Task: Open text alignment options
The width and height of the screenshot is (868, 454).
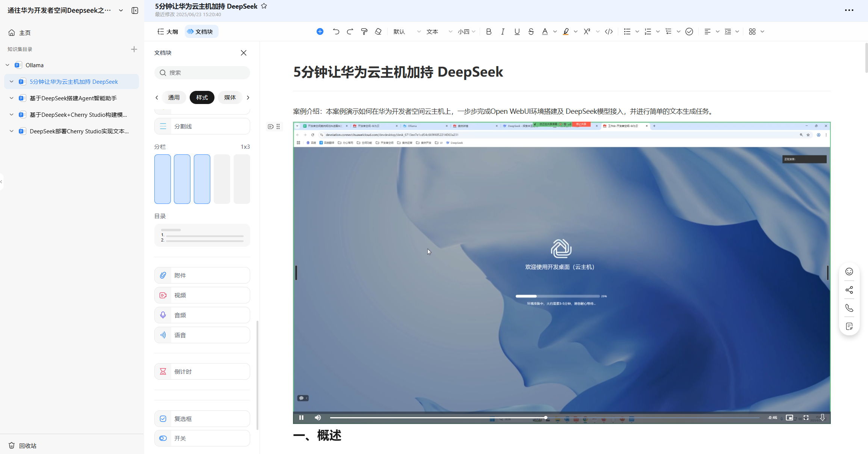Action: [x=708, y=32]
